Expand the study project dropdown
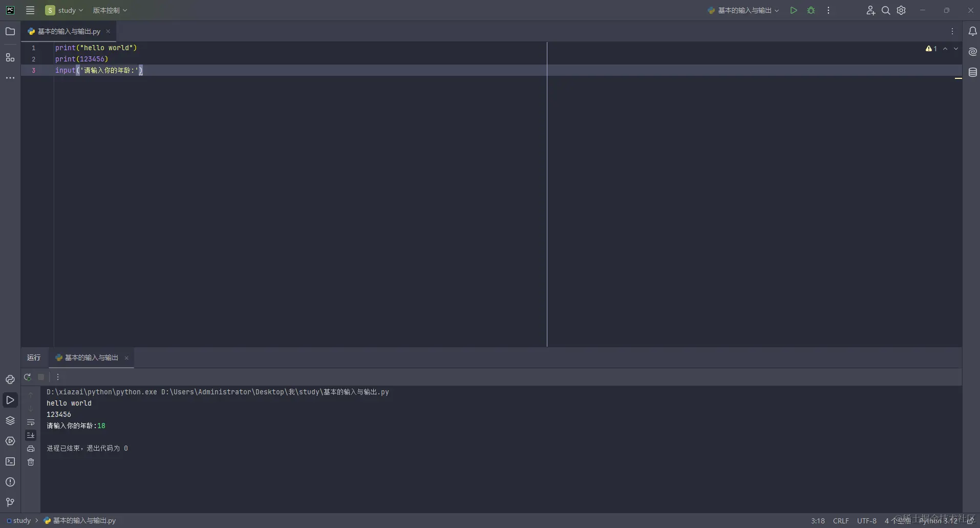The width and height of the screenshot is (980, 528). (x=65, y=10)
